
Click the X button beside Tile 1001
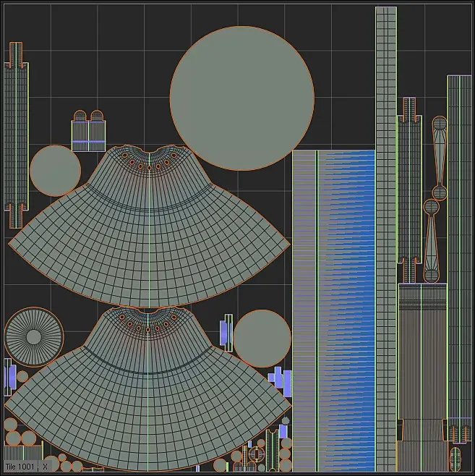tap(45, 467)
